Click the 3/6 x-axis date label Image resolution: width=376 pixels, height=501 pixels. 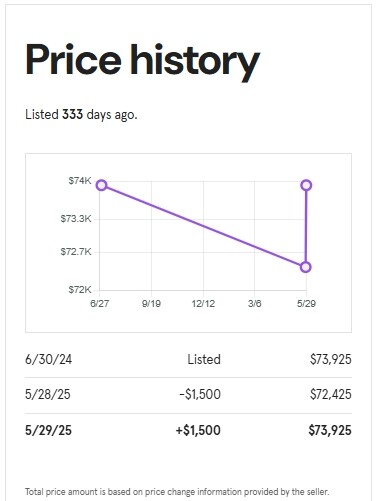(255, 304)
